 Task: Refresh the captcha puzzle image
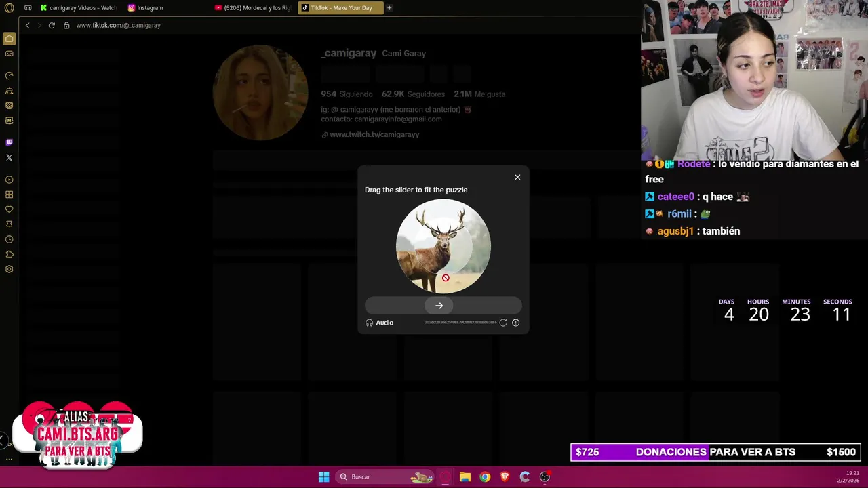pos(502,323)
